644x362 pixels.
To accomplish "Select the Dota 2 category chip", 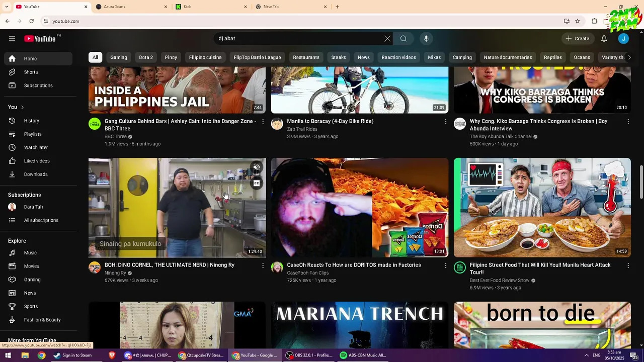I will (146, 57).
